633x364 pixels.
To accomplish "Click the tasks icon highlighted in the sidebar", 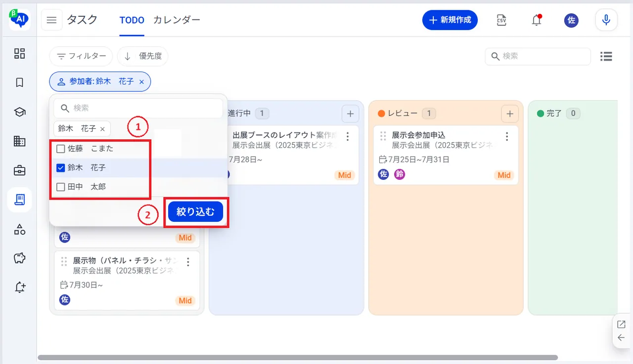I will tap(19, 200).
